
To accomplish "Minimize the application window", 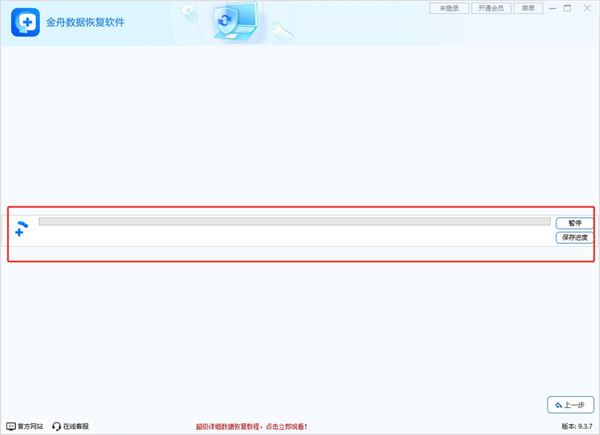I will pos(553,8).
